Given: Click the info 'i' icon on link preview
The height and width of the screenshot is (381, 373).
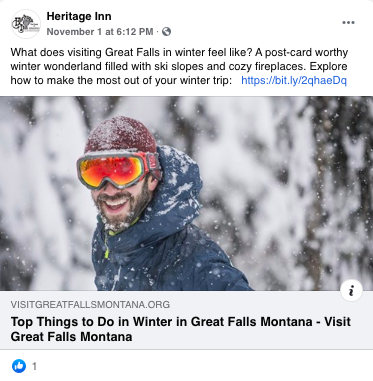Looking at the screenshot, I should (x=351, y=291).
